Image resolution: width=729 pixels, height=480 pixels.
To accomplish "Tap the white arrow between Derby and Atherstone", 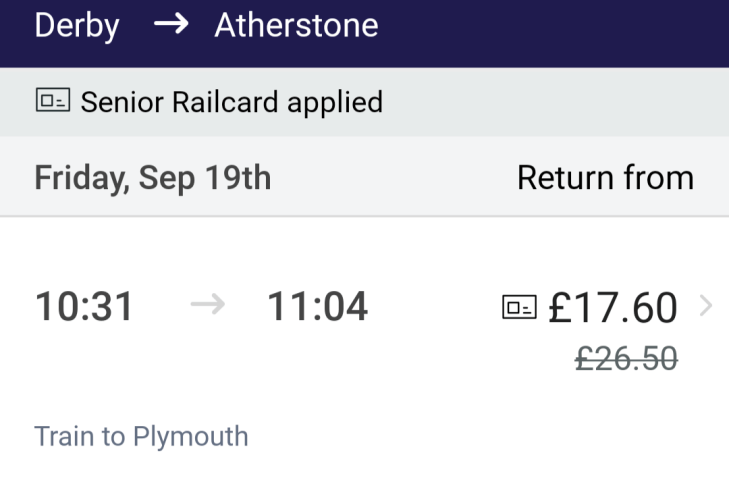I will pyautogui.click(x=171, y=25).
